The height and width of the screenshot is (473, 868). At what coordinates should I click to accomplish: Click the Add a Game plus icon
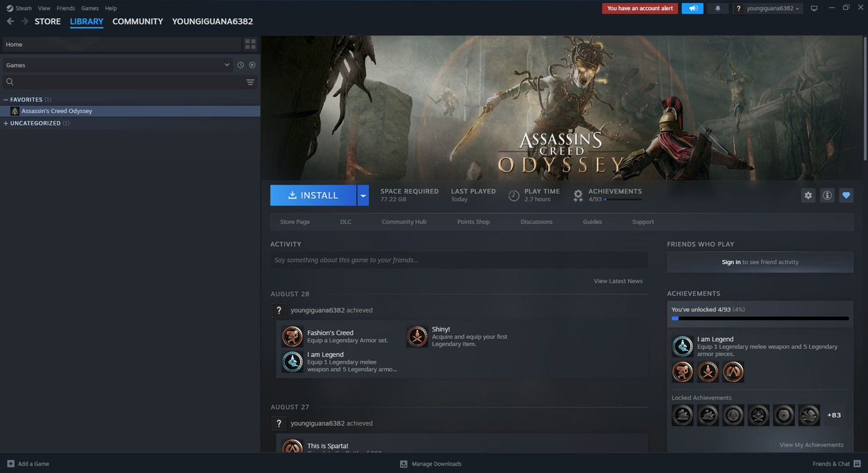pos(10,463)
